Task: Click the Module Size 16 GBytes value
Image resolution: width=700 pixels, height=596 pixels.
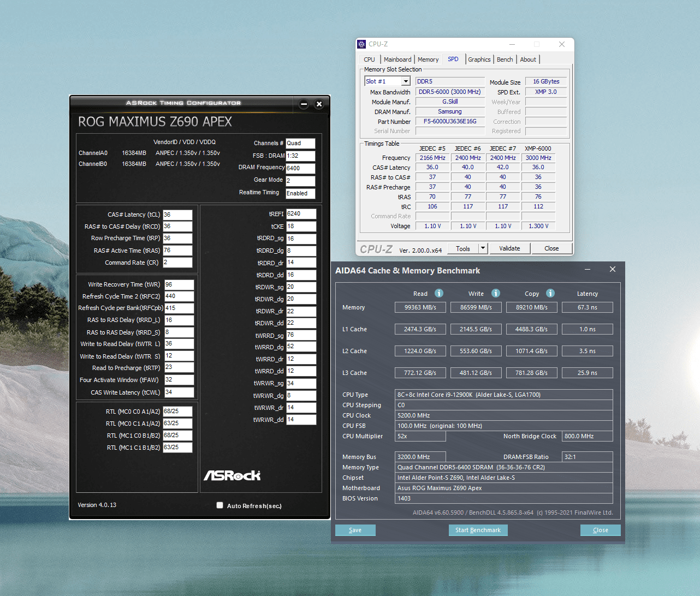Action: pyautogui.click(x=546, y=81)
